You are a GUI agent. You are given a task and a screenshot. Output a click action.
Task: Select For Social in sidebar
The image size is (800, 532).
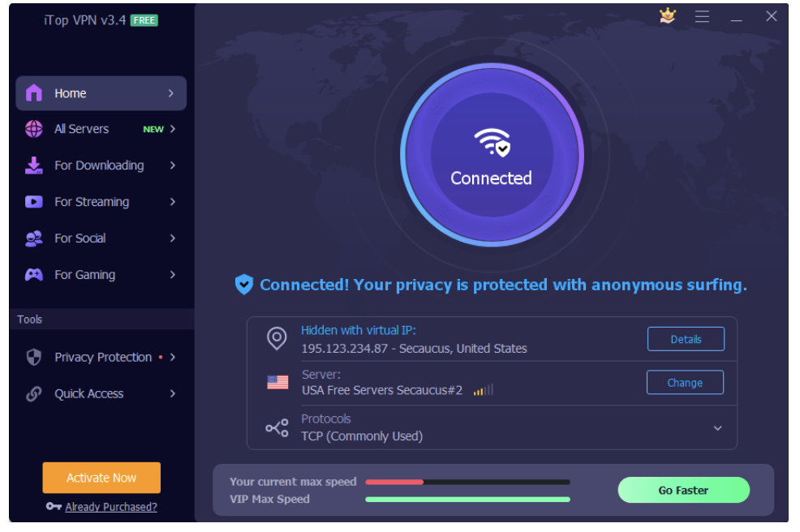tap(101, 238)
